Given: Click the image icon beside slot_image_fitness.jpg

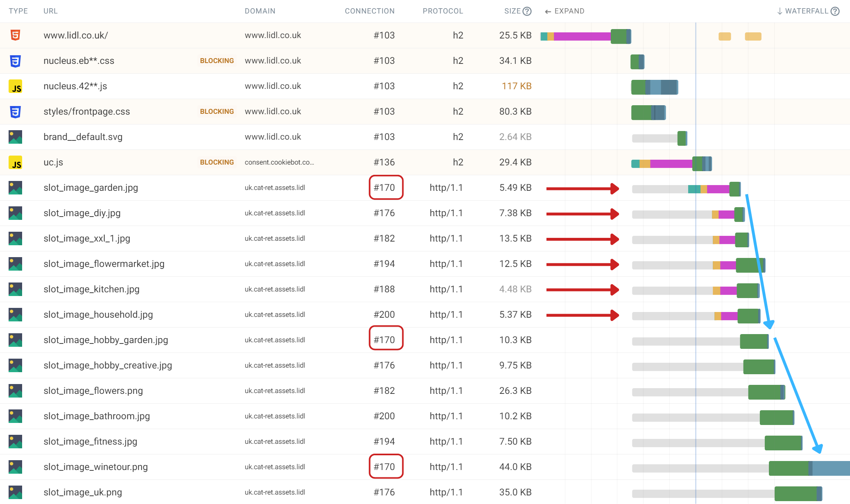Looking at the screenshot, I should 16,442.
